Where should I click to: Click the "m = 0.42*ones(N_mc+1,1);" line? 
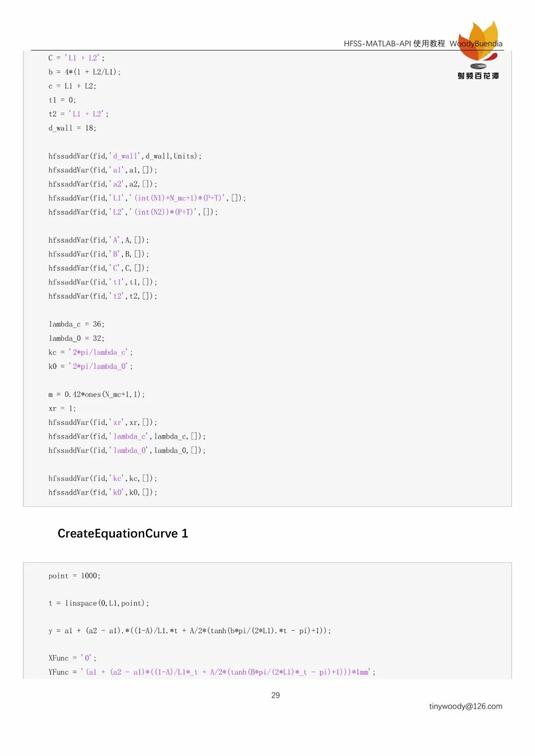click(97, 395)
